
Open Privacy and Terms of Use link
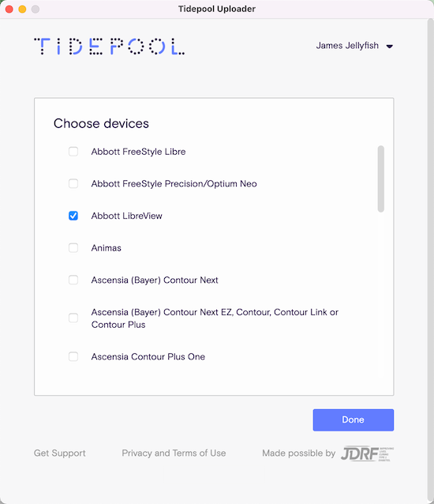tap(174, 453)
